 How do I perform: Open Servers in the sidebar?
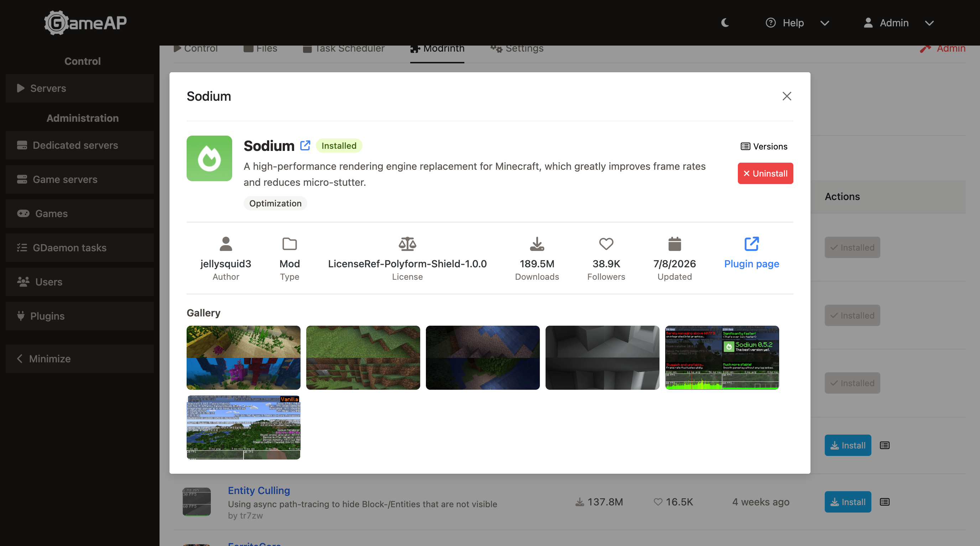click(x=79, y=88)
